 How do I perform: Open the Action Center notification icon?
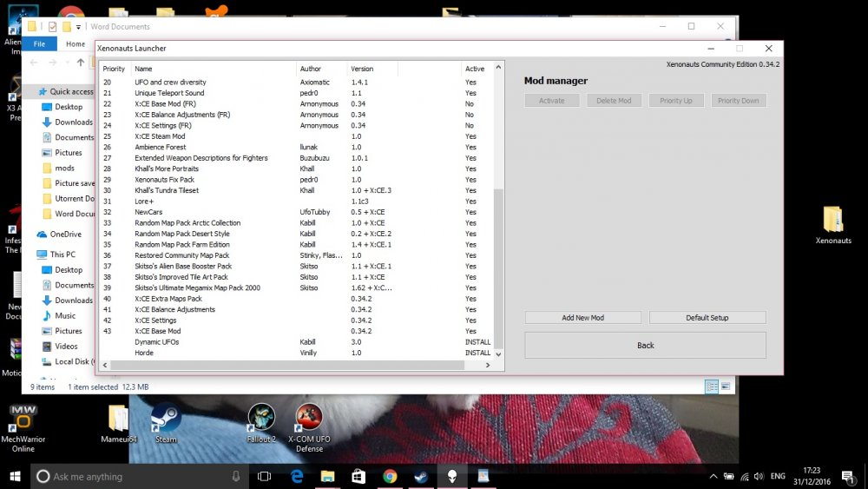pyautogui.click(x=847, y=476)
